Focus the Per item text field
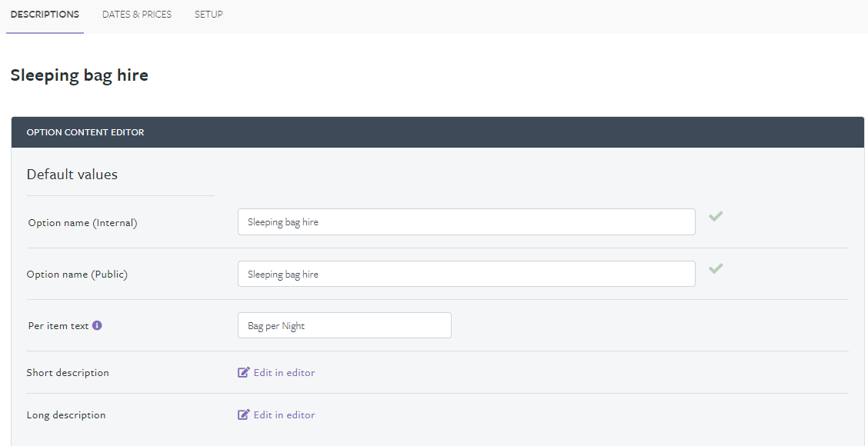Screen dimensions: 868x446 (344, 325)
